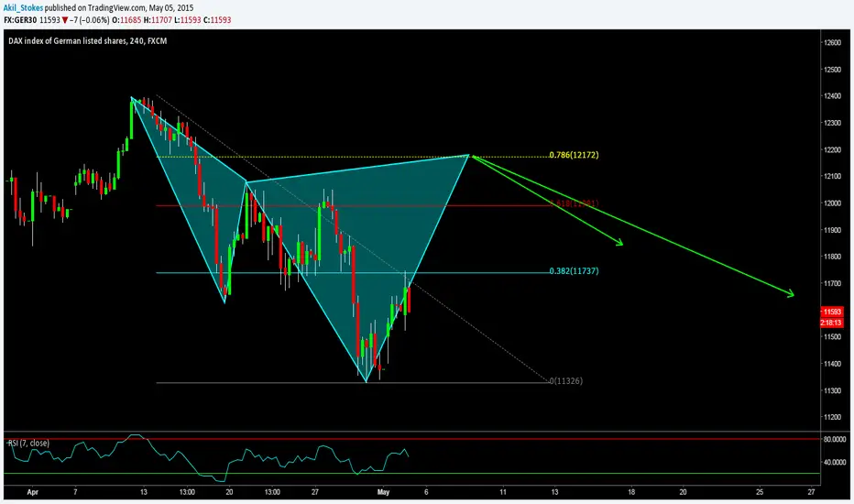Select the 0.786(12172) Fibonacci level label
Screen dimensions: 854x504
[x=574, y=155]
